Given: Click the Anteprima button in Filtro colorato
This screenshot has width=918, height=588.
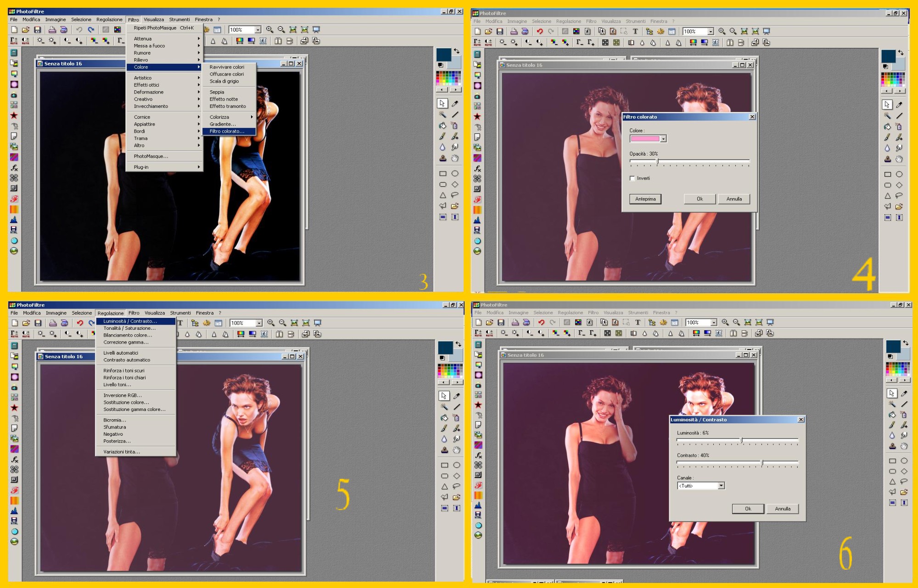Looking at the screenshot, I should click(x=645, y=199).
